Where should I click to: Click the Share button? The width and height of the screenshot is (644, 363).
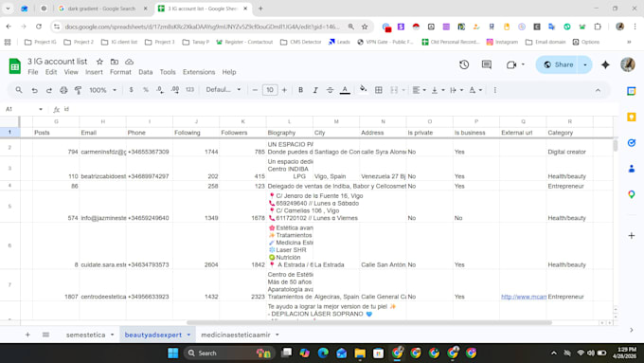point(558,64)
